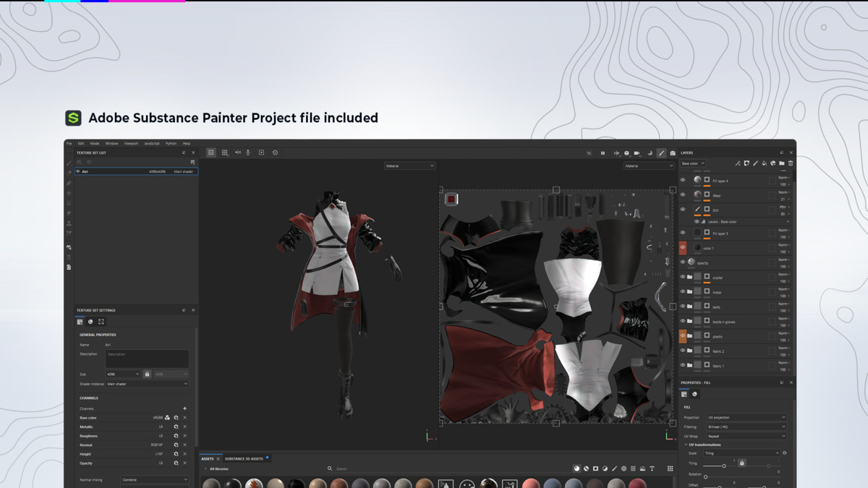This screenshot has height=488, width=868.
Task: Open the Projection dropdown showing UV projection
Action: [746, 417]
